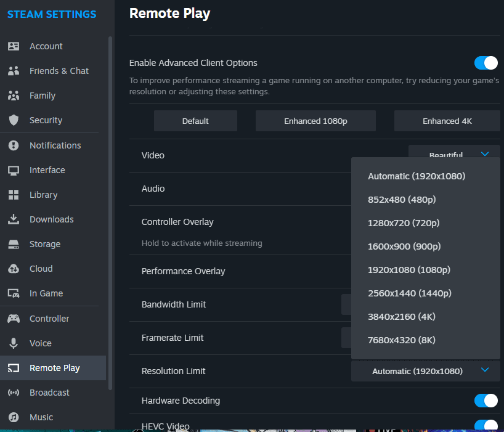504x432 pixels.
Task: Pick 3840x2160 (4K) resolution option
Action: pyautogui.click(x=426, y=317)
